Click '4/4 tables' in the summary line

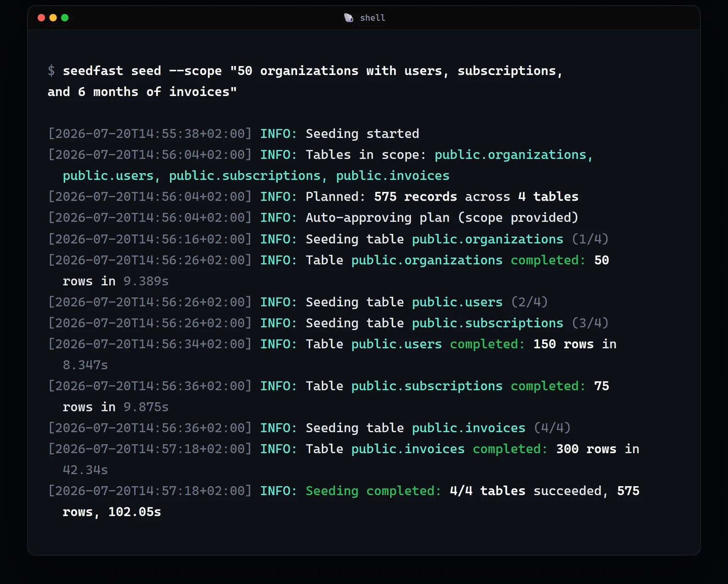click(488, 491)
